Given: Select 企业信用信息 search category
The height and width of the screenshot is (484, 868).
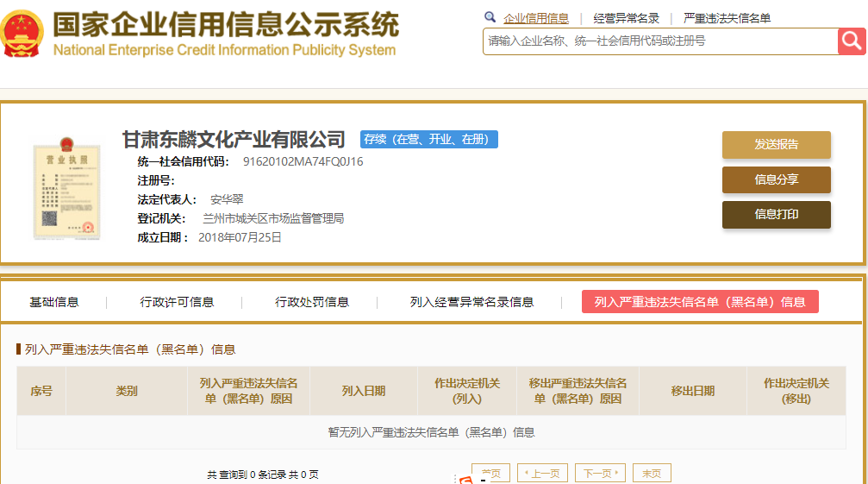Looking at the screenshot, I should 536,18.
